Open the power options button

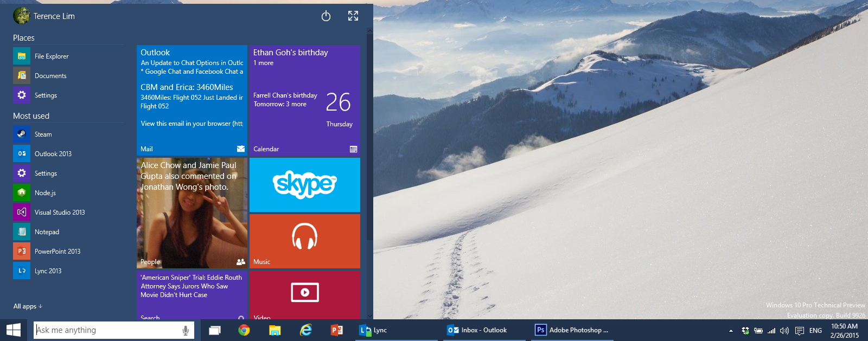click(x=326, y=16)
